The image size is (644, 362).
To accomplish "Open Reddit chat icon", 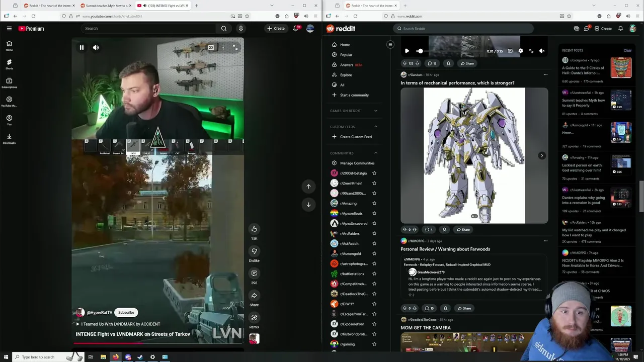I will [587, 29].
